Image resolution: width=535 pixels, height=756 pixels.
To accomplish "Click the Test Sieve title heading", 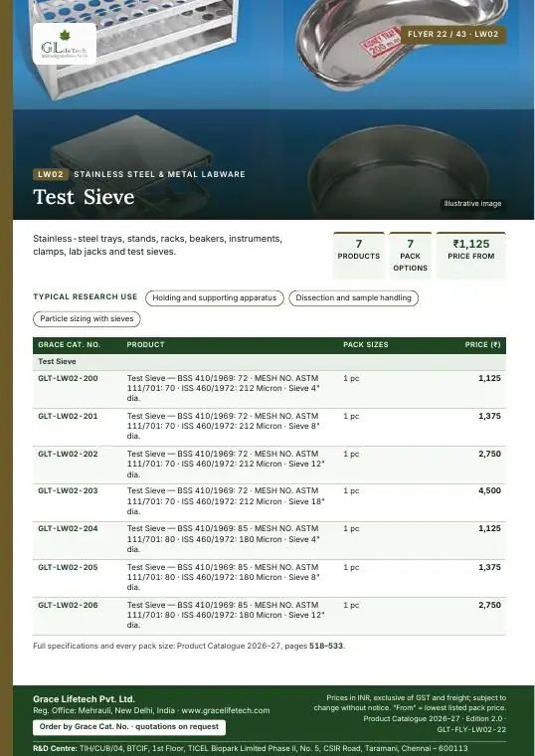I will coord(84,197).
